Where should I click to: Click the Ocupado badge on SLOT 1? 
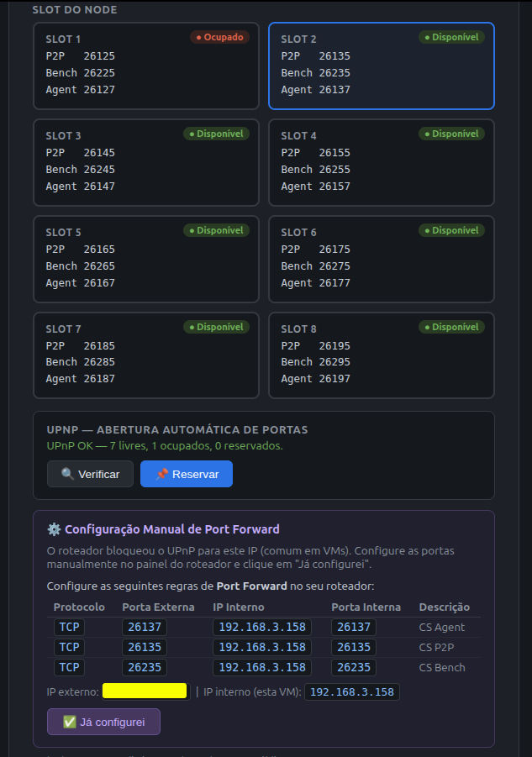pos(219,37)
